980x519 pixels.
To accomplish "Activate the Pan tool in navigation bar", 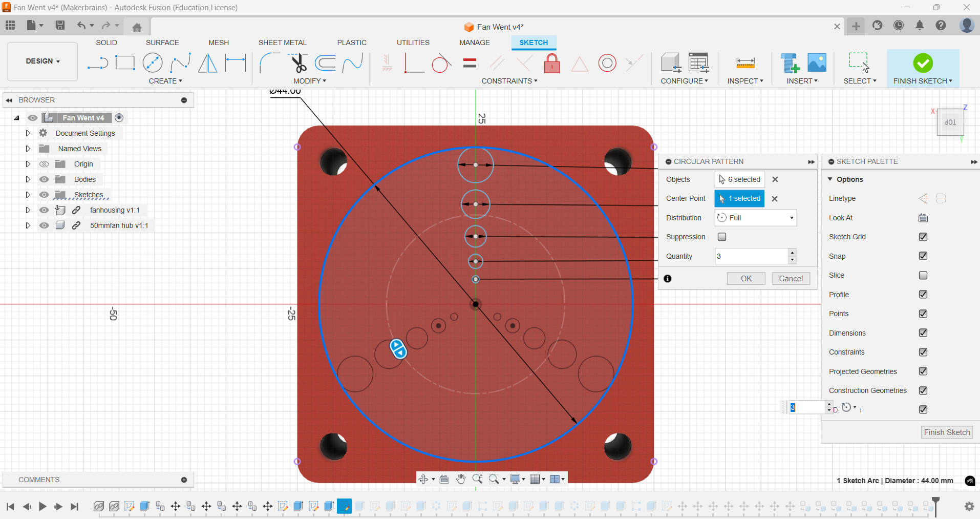I will (461, 479).
